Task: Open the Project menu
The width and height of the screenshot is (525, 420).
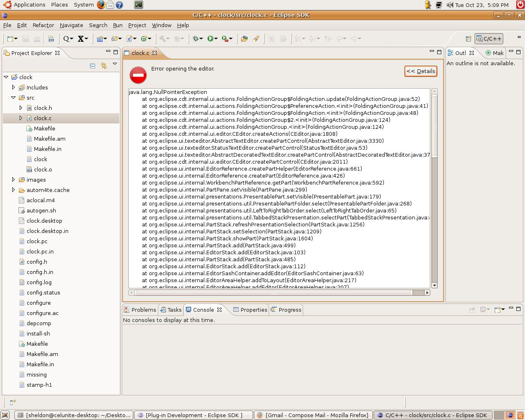Action: [x=137, y=25]
